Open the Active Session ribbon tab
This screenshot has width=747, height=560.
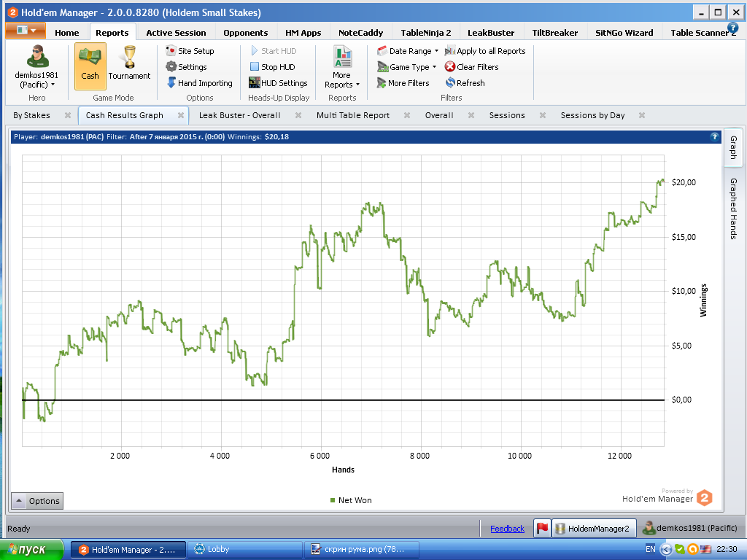[176, 33]
